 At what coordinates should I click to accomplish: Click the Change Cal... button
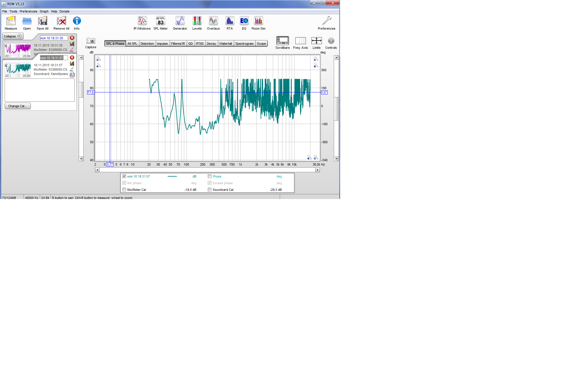click(17, 106)
